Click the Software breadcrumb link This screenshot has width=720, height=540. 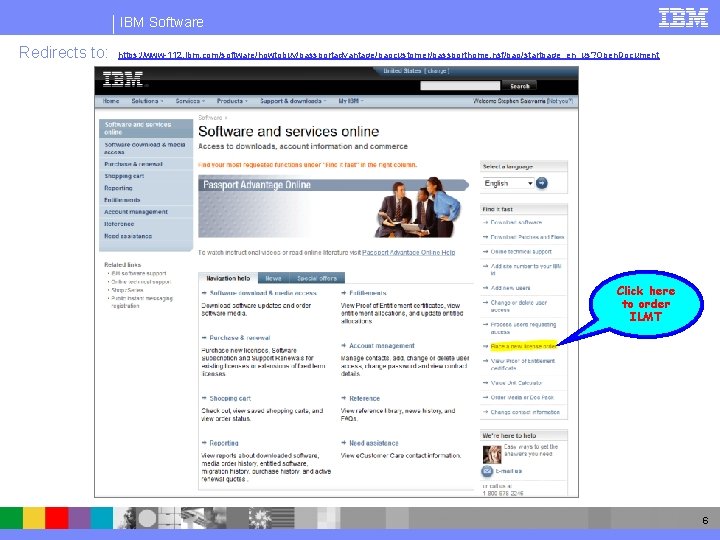(x=210, y=118)
